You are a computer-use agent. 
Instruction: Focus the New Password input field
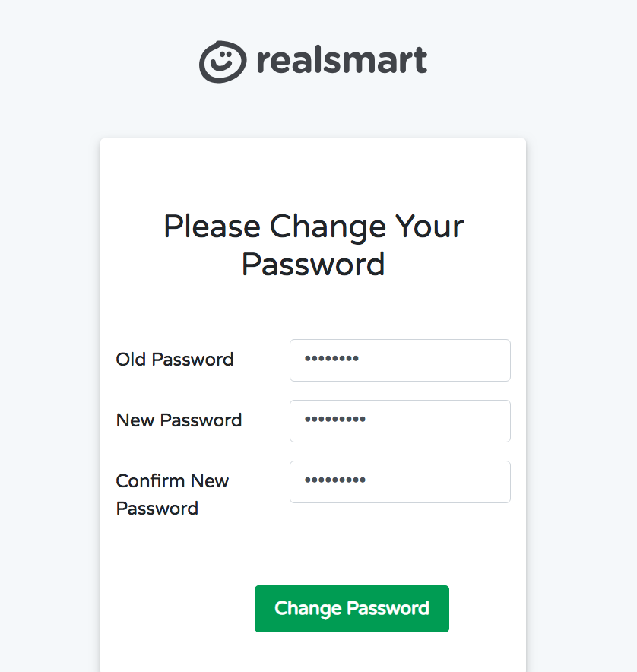(400, 421)
